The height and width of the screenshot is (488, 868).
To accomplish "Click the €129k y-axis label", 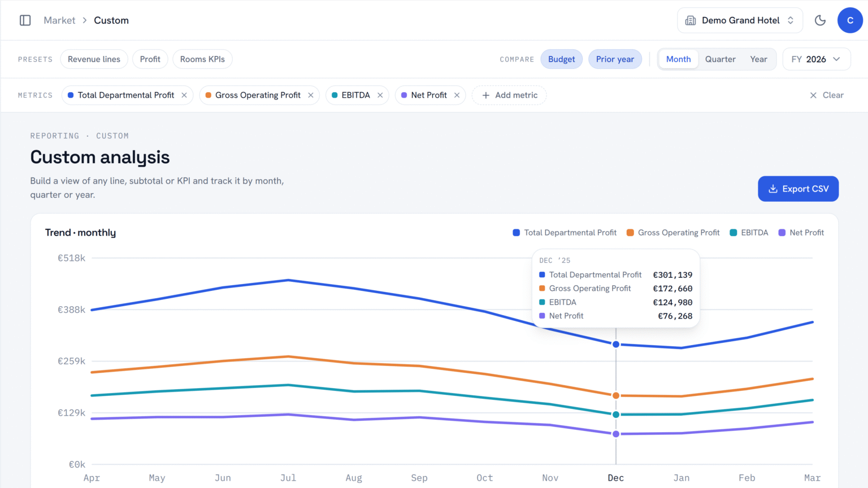I will (71, 413).
